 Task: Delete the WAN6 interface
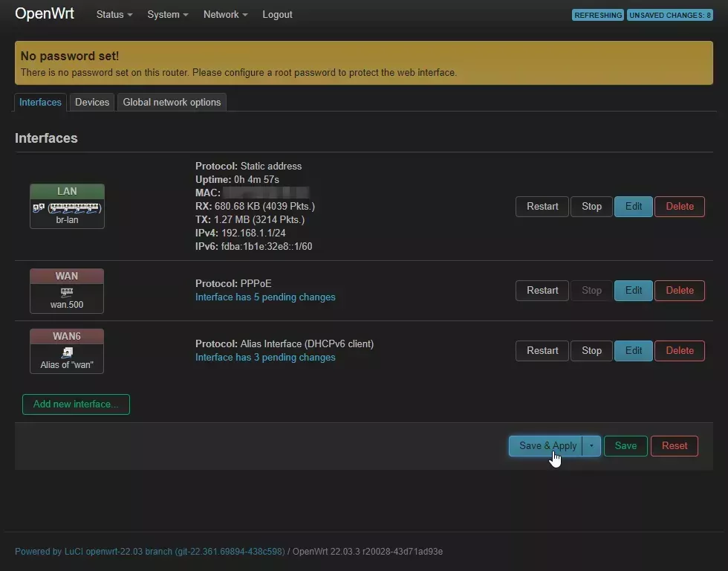click(680, 351)
